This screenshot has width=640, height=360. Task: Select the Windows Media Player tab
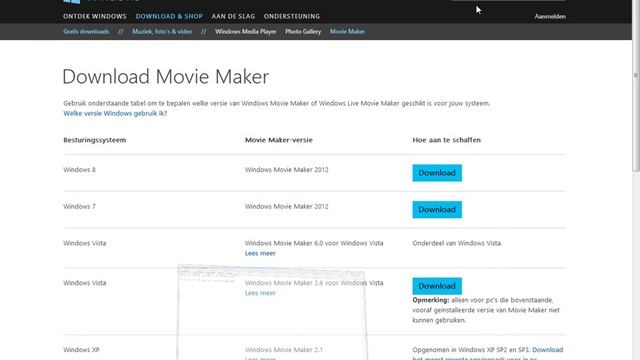point(246,31)
